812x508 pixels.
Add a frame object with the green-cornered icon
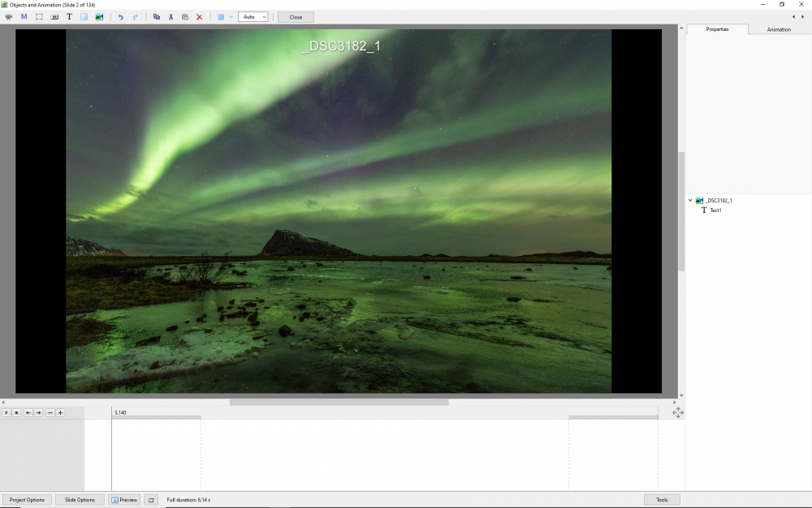[x=39, y=17]
